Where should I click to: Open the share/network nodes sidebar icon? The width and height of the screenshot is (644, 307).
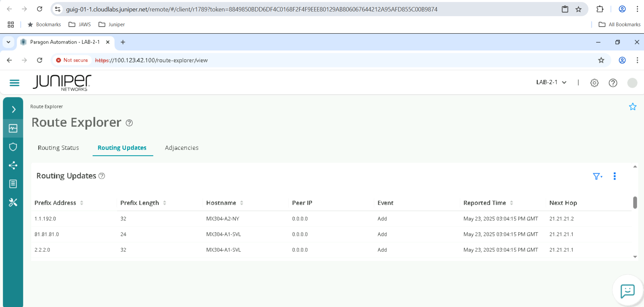(x=13, y=165)
